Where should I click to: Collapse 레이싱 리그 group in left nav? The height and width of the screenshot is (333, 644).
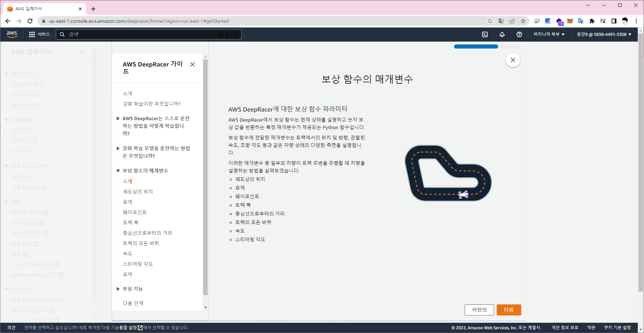coord(7,74)
